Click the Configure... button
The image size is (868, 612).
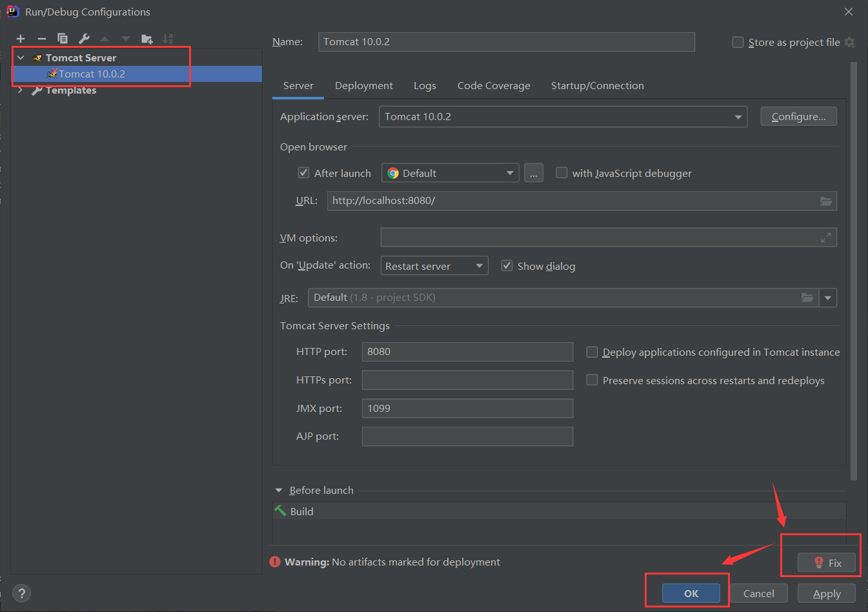(x=798, y=116)
